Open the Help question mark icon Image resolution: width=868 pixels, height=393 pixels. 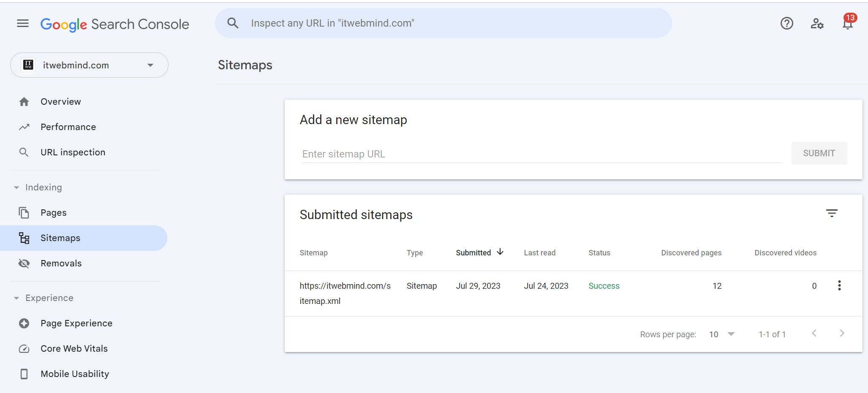pos(786,24)
